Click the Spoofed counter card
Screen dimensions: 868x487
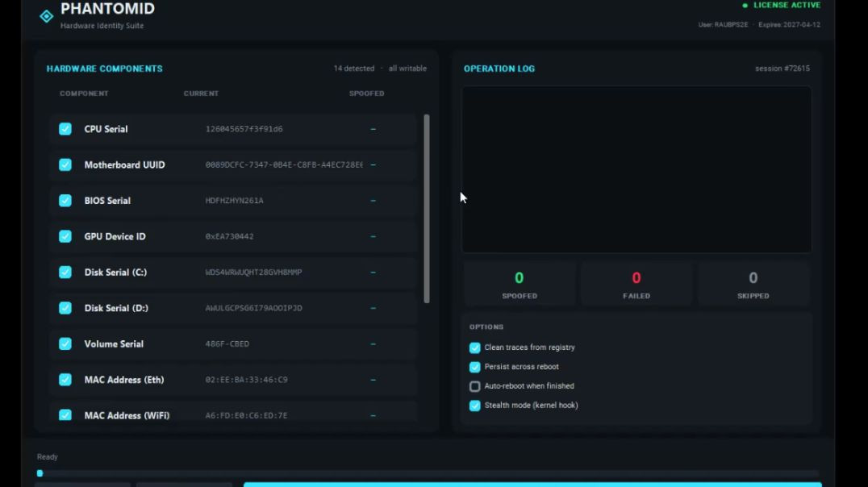coord(520,285)
